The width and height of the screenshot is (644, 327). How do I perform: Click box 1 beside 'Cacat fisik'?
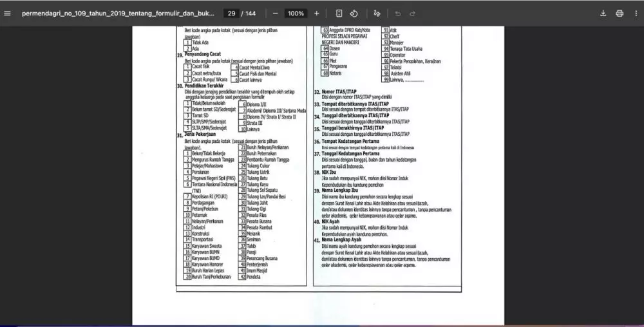pyautogui.click(x=187, y=66)
